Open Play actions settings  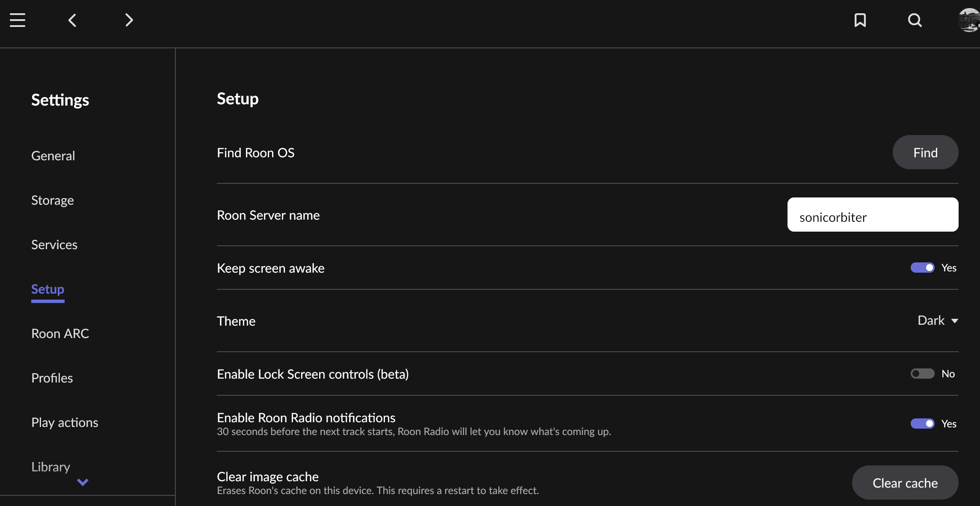point(65,422)
